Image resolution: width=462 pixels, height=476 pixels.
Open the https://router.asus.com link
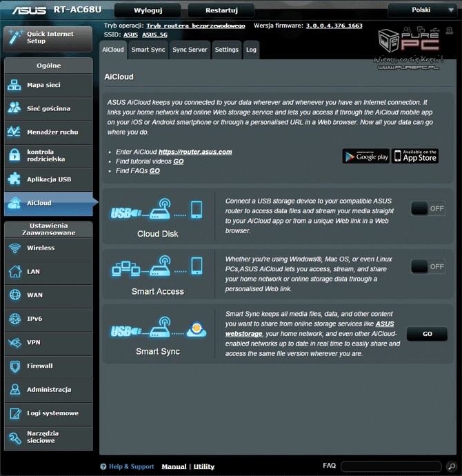click(x=195, y=152)
